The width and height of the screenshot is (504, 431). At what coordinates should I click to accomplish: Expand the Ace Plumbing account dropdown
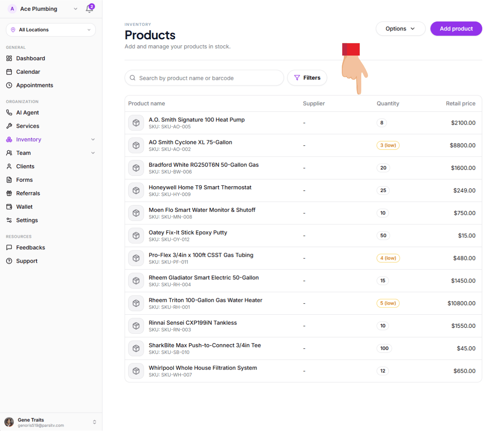tap(75, 9)
